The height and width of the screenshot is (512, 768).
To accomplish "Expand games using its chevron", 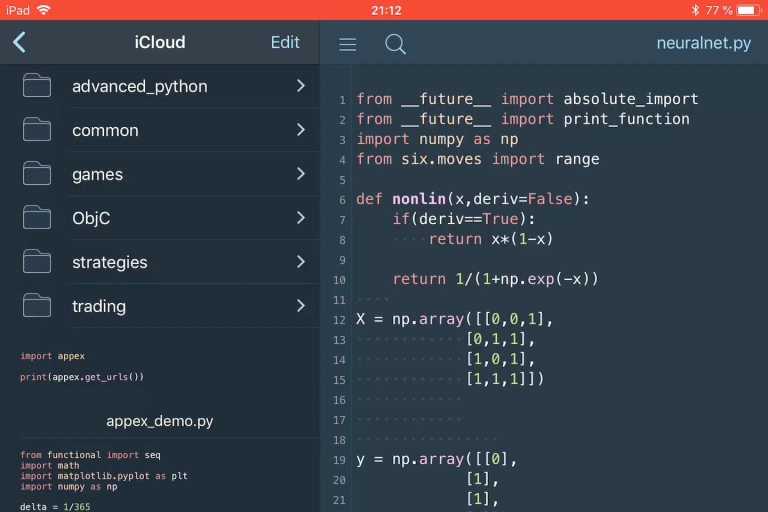I will 301,173.
